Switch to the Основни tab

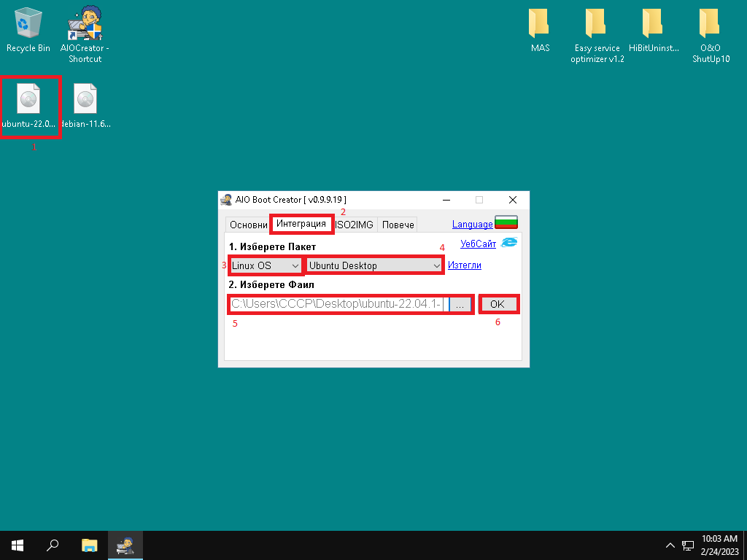[x=248, y=225]
